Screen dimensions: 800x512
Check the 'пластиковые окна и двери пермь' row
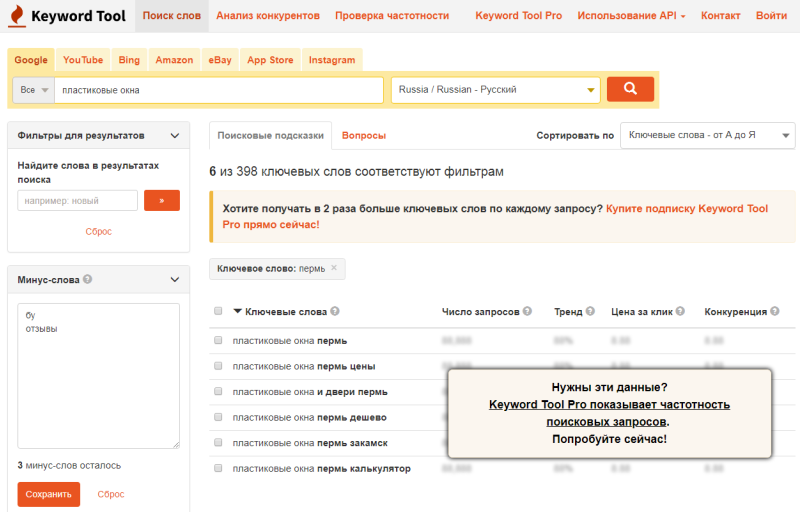(218, 391)
